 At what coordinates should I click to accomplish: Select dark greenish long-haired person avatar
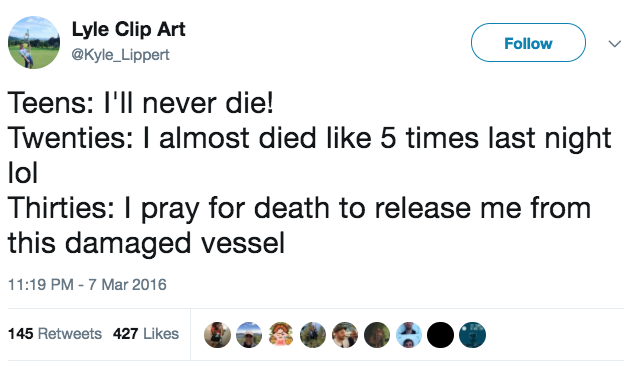click(377, 335)
